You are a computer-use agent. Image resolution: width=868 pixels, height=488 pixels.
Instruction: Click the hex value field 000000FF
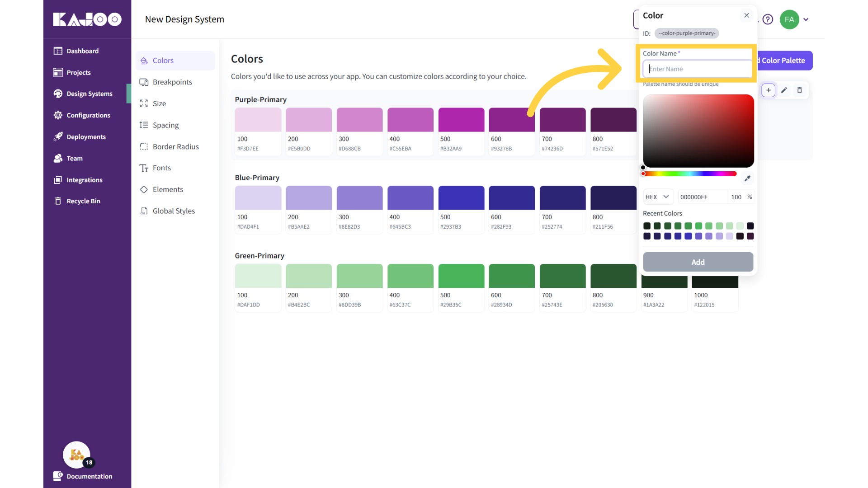(x=702, y=197)
